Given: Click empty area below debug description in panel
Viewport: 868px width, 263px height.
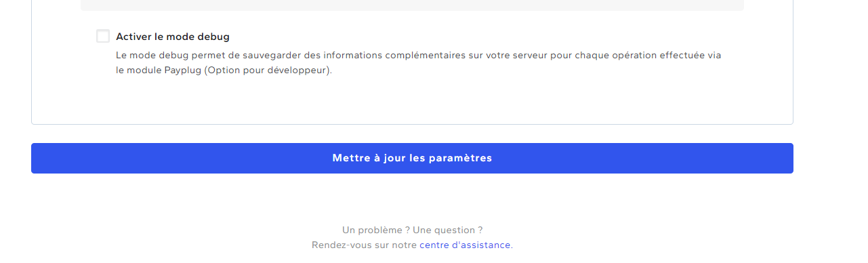Looking at the screenshot, I should [x=412, y=100].
